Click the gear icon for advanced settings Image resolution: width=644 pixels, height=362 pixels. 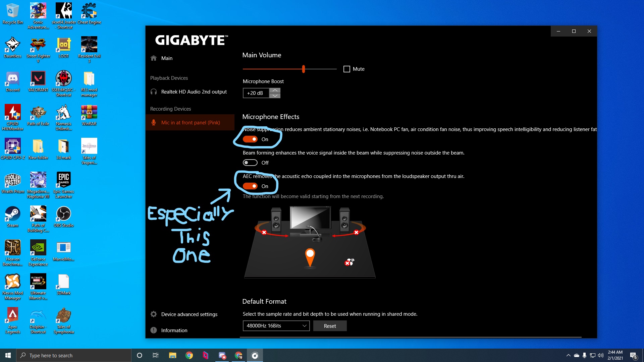(x=154, y=314)
